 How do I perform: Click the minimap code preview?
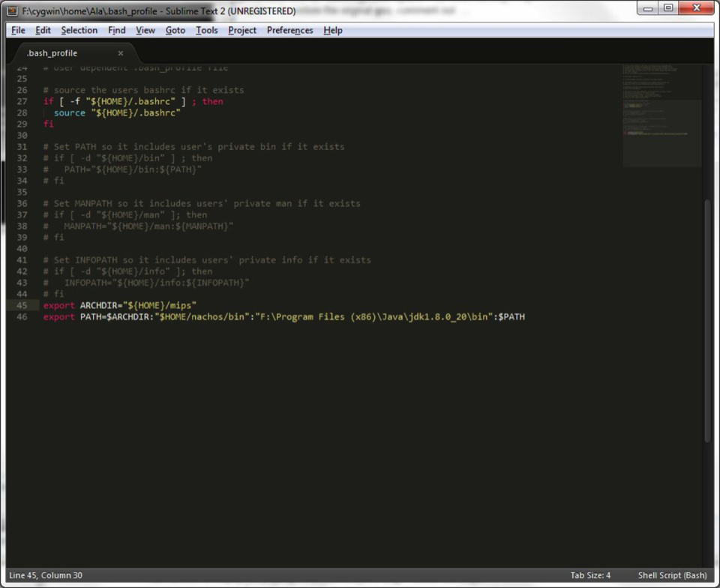coord(660,112)
